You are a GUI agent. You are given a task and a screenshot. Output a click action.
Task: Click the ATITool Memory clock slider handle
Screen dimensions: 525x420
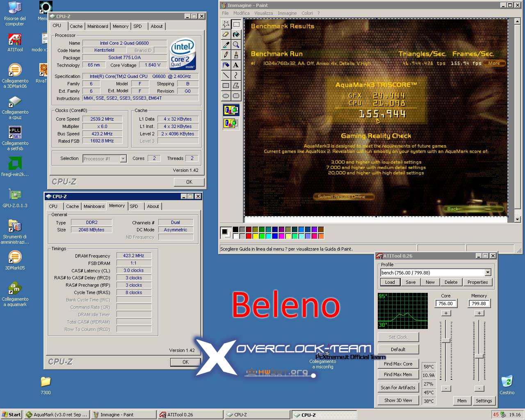(x=479, y=356)
